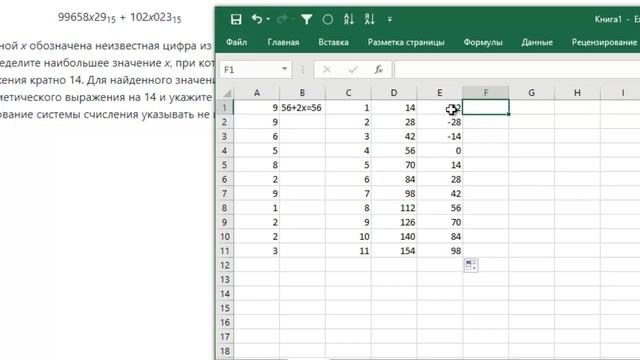Click cell D10 with value 140
Image resolution: width=640 pixels, height=360 pixels.
394,236
